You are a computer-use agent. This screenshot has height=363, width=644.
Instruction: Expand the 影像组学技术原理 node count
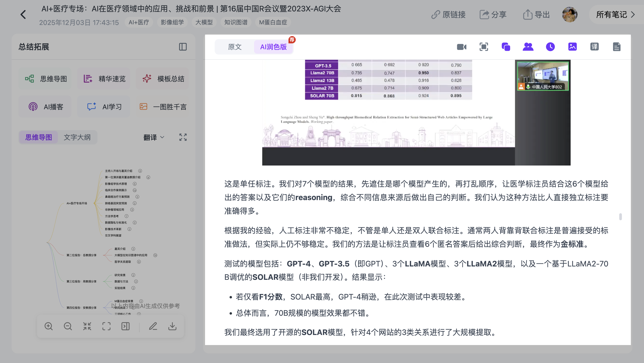(x=134, y=184)
